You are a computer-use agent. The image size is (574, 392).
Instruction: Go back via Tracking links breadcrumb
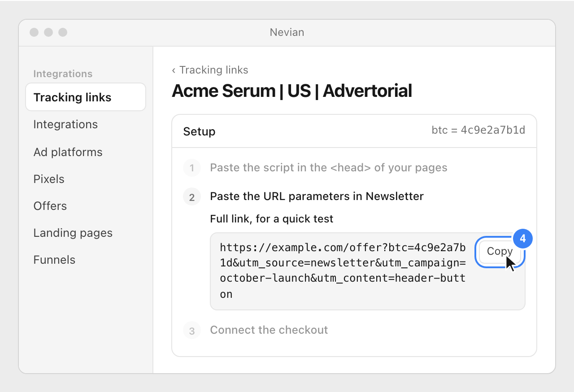(210, 70)
